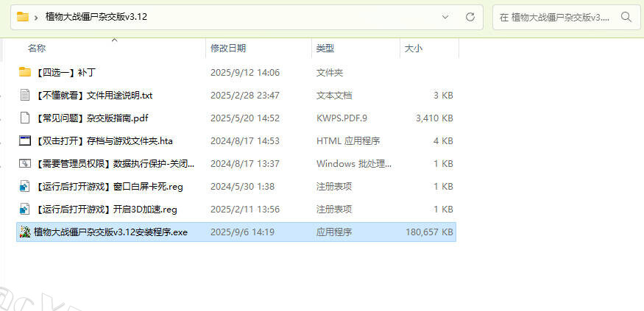Click the 存档与游戏文件夹.hta file icon

point(24,141)
